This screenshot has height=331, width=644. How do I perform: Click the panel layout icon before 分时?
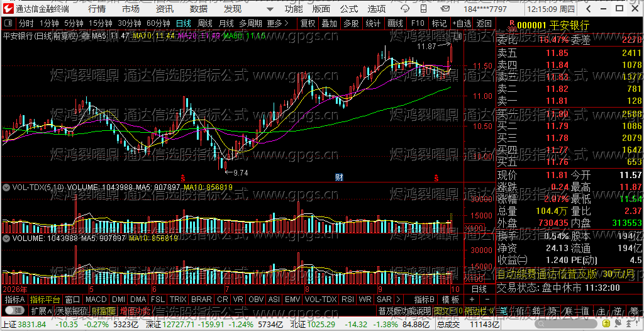9,23
